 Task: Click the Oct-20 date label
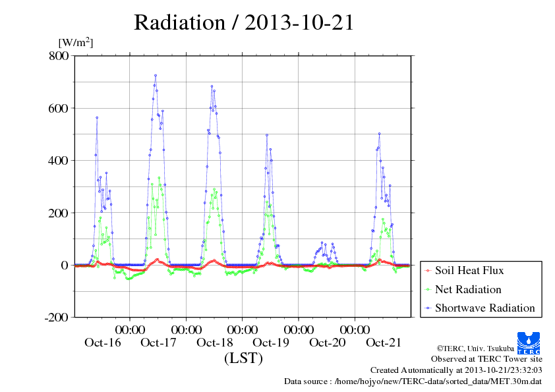(327, 343)
